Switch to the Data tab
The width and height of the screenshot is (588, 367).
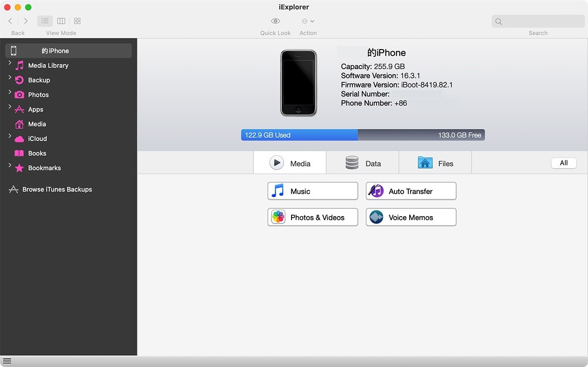coord(363,163)
